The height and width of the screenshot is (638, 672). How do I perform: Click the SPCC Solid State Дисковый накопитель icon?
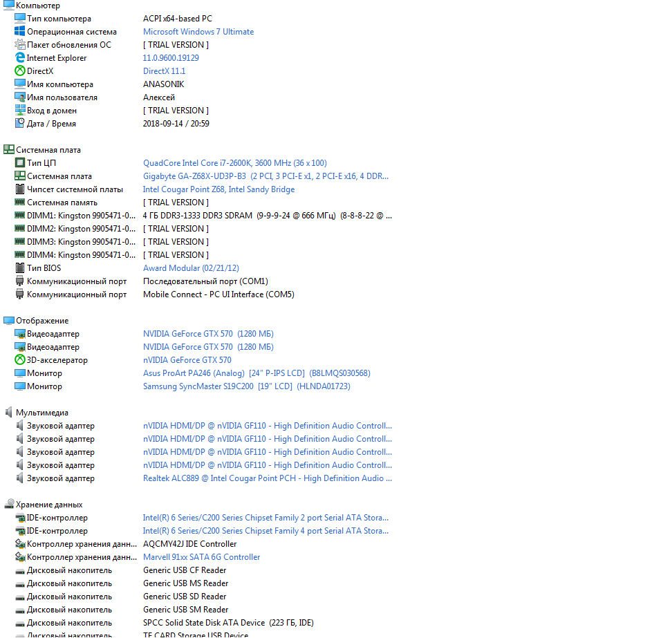(20, 623)
